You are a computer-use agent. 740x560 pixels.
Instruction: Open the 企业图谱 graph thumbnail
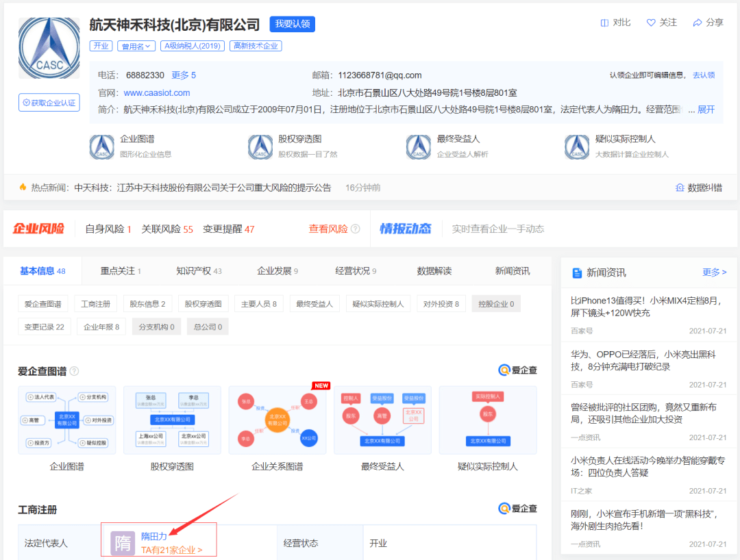point(67,420)
